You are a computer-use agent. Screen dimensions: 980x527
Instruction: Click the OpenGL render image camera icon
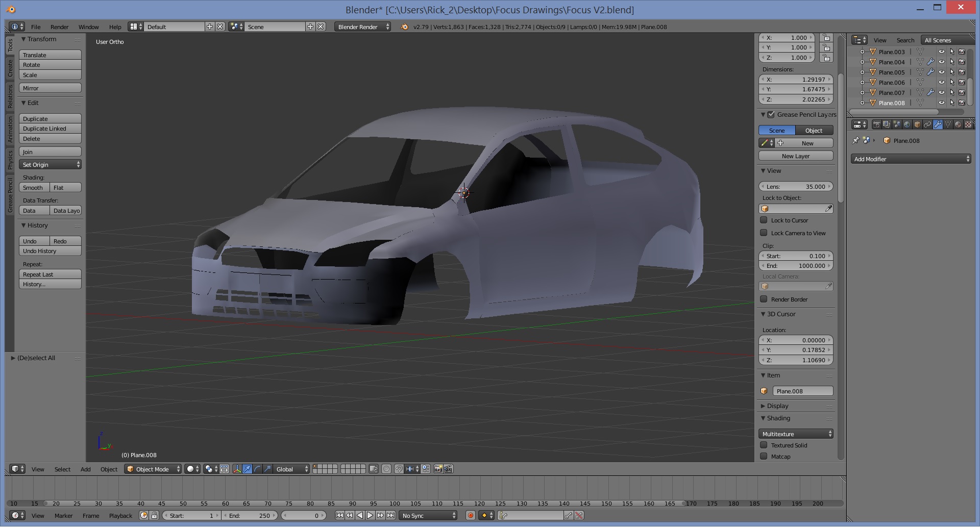coord(438,469)
